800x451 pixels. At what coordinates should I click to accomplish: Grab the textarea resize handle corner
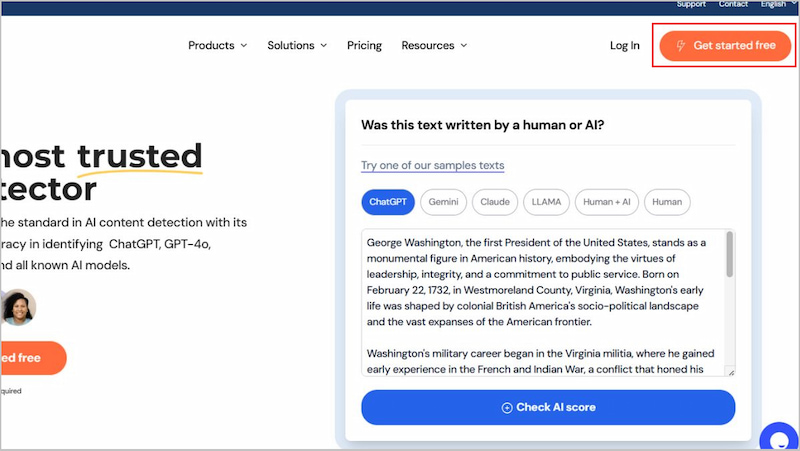(x=731, y=372)
